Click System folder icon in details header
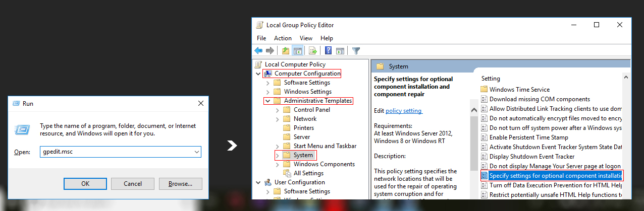This screenshot has height=211, width=644. tap(379, 66)
